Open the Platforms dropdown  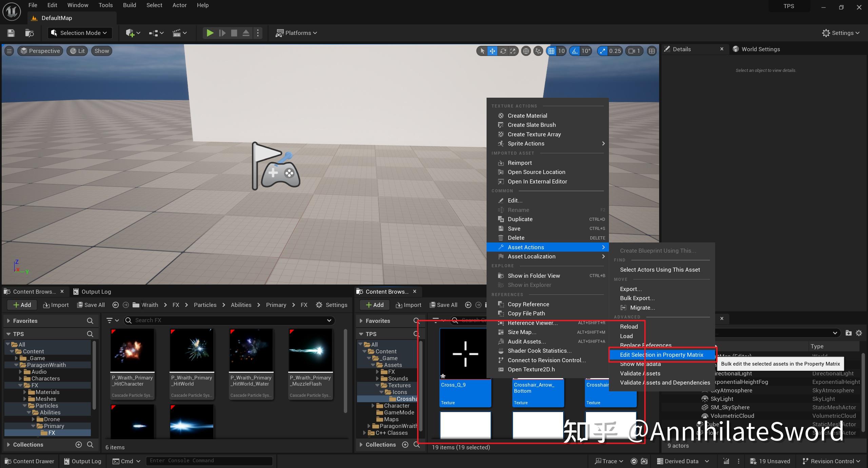click(x=296, y=33)
